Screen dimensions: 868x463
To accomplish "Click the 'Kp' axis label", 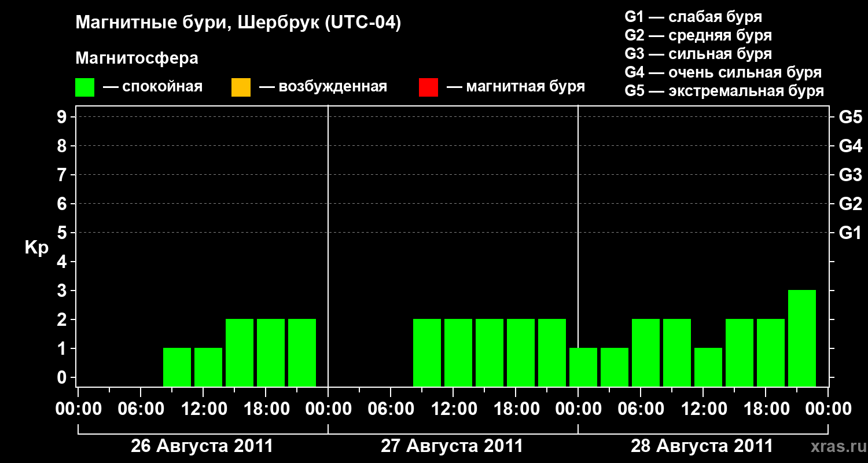I will pos(36,248).
